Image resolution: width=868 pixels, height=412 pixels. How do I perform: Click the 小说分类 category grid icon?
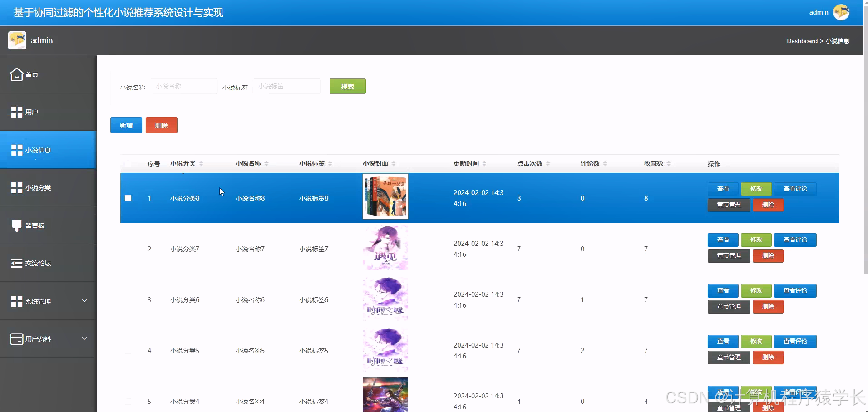[16, 187]
